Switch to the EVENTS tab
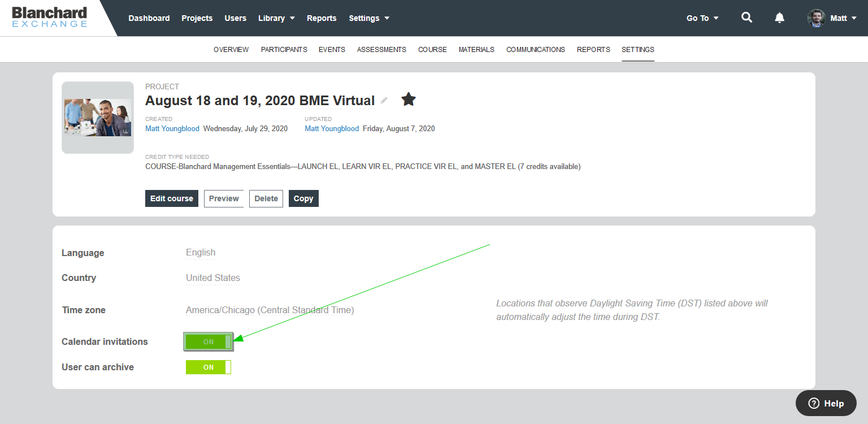Viewport: 868px width, 424px height. click(x=332, y=50)
